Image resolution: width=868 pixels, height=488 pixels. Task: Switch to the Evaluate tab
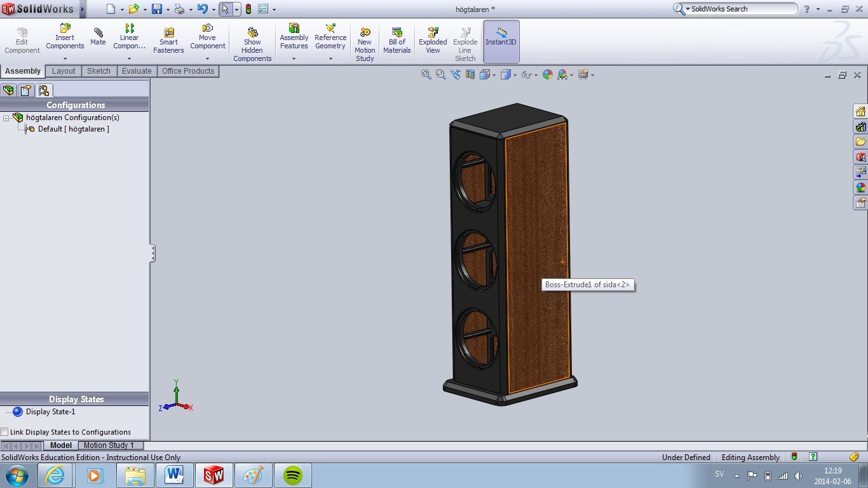tap(137, 71)
